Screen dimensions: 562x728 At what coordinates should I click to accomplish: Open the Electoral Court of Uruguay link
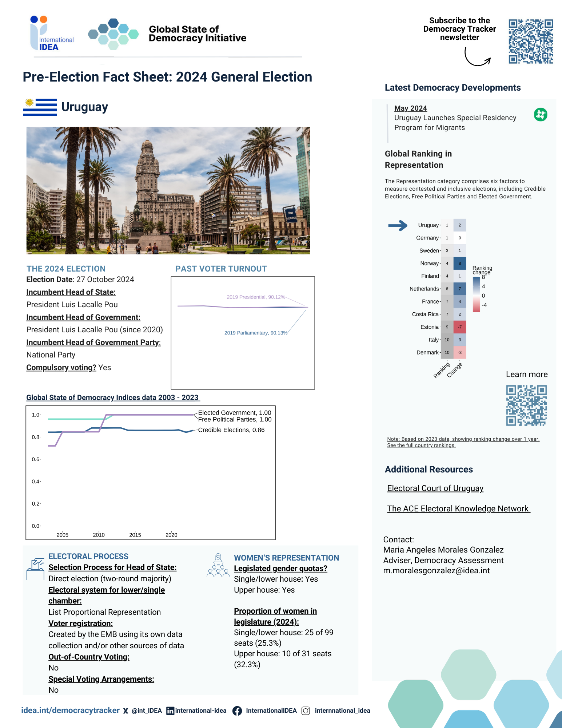click(435, 488)
